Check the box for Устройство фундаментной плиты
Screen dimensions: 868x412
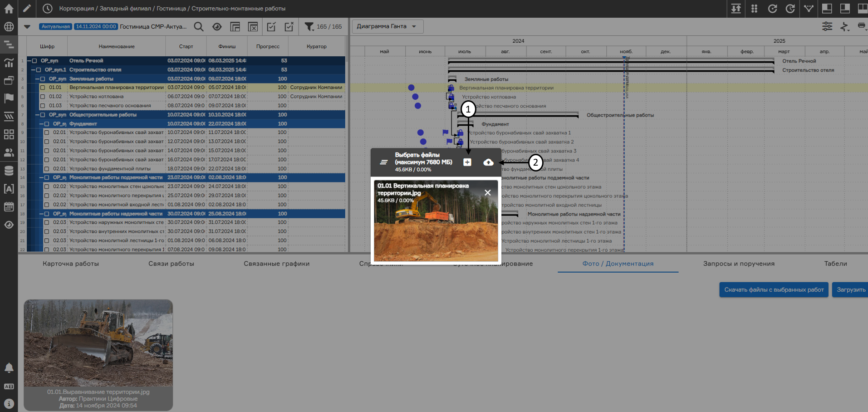tap(47, 169)
